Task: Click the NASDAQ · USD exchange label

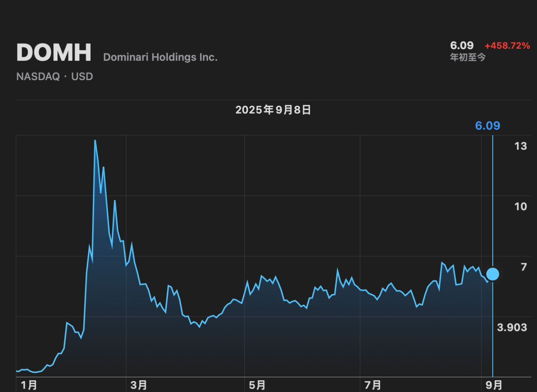Action: coord(55,77)
